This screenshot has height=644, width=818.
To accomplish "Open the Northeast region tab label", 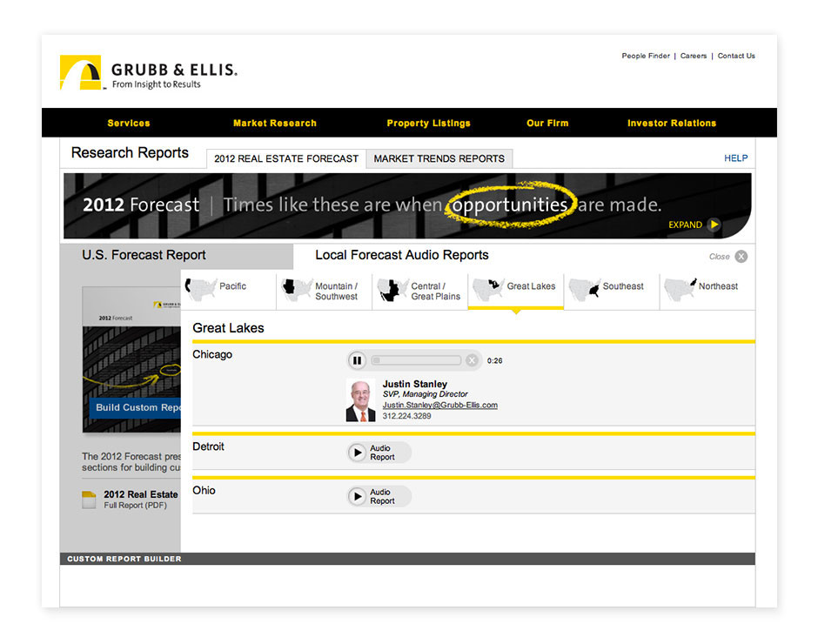I will click(x=718, y=286).
